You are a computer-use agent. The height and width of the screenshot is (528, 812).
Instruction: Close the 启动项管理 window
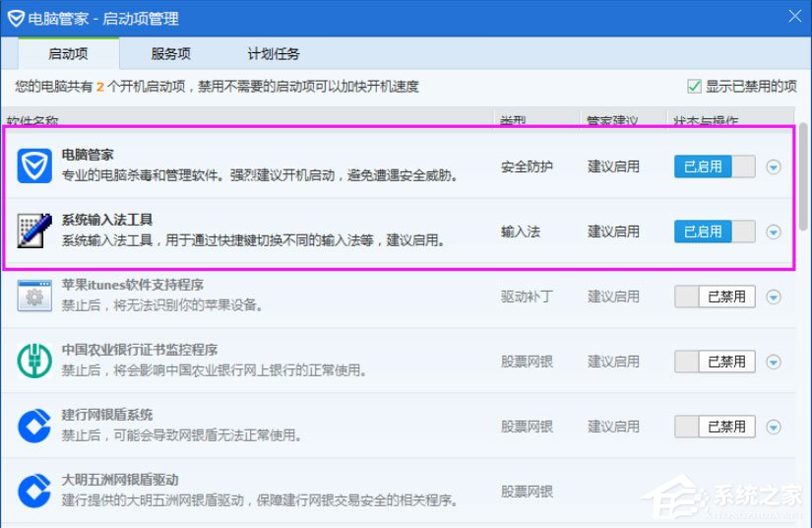795,16
